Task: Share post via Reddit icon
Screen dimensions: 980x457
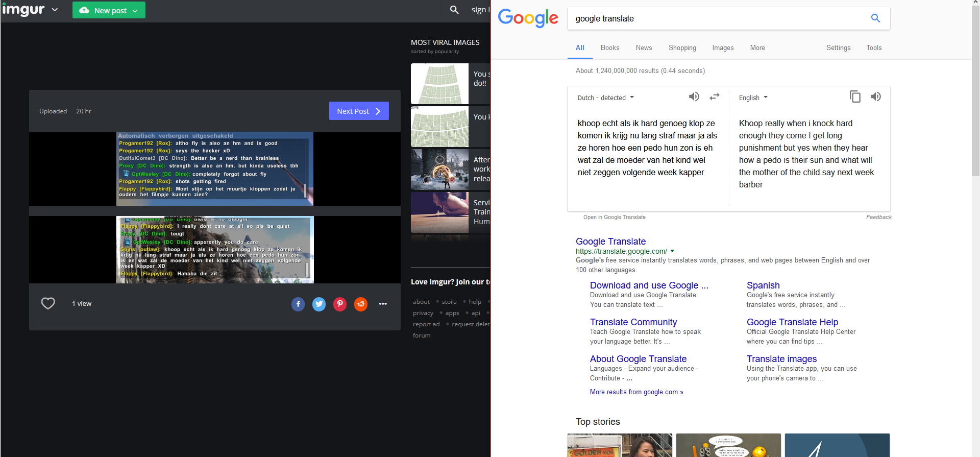Action: pyautogui.click(x=361, y=304)
